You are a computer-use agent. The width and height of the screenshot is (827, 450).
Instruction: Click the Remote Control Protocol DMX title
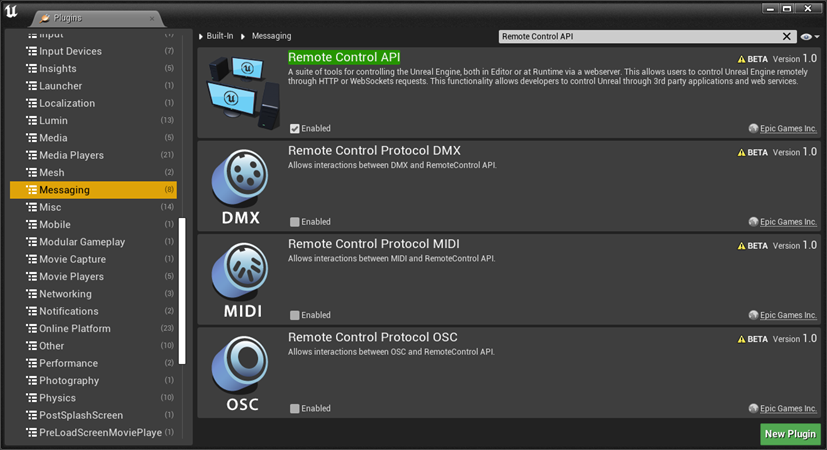pos(374,150)
